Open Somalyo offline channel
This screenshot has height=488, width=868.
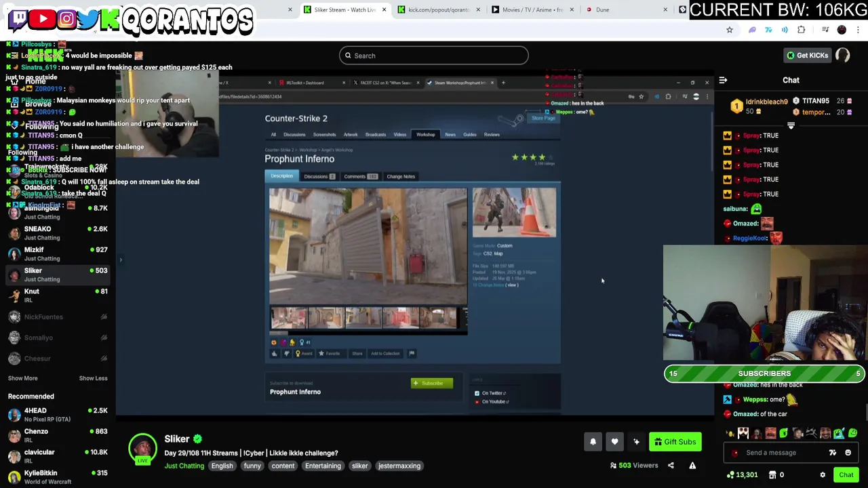point(58,338)
